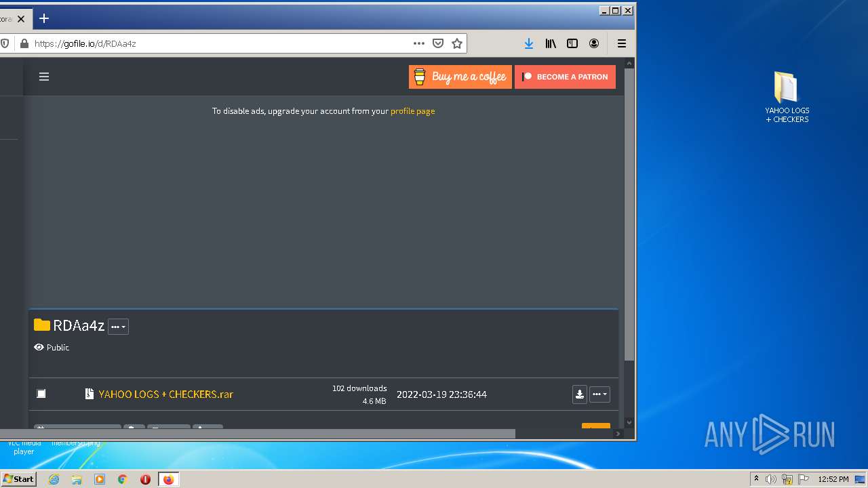
Task: Open the Firefox account icon
Action: coord(594,43)
